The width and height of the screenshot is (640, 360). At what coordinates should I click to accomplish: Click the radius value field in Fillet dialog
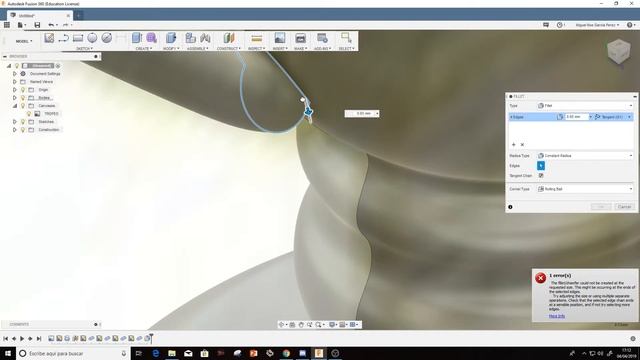click(x=576, y=117)
